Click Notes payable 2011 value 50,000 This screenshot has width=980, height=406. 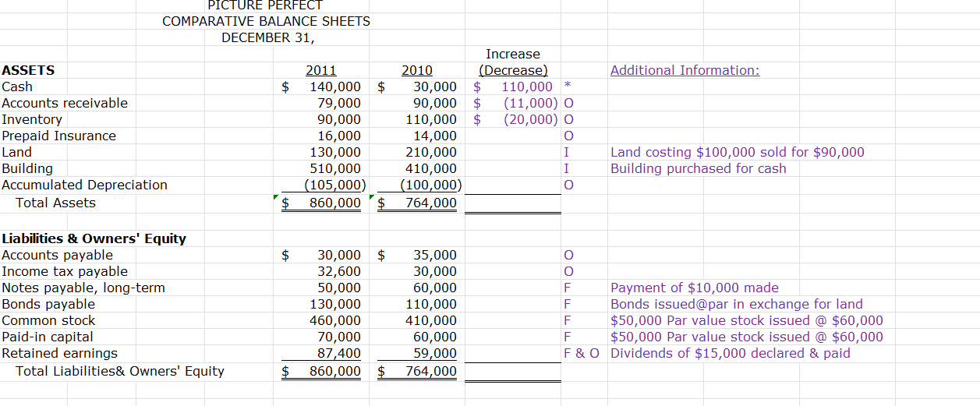tap(339, 288)
